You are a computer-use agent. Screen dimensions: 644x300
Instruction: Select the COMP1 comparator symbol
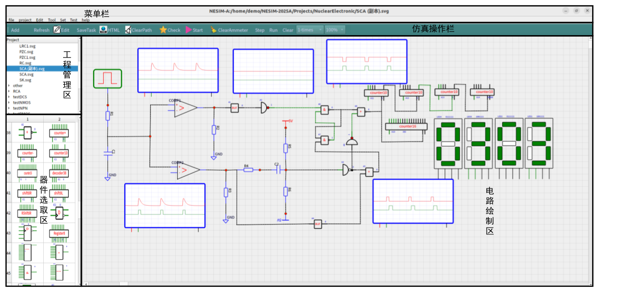(x=185, y=108)
